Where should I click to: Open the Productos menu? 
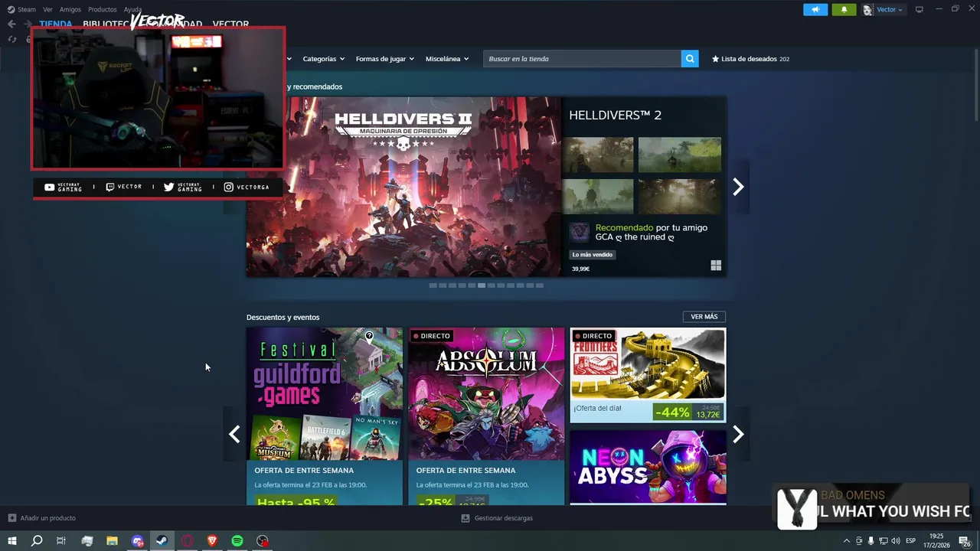tap(102, 9)
